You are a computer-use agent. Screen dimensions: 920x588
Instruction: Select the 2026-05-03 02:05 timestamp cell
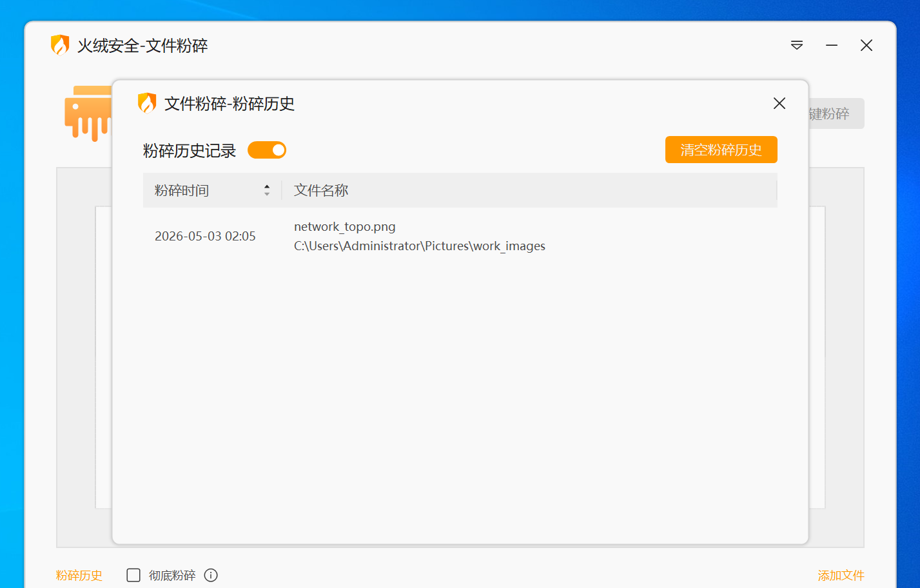click(205, 236)
